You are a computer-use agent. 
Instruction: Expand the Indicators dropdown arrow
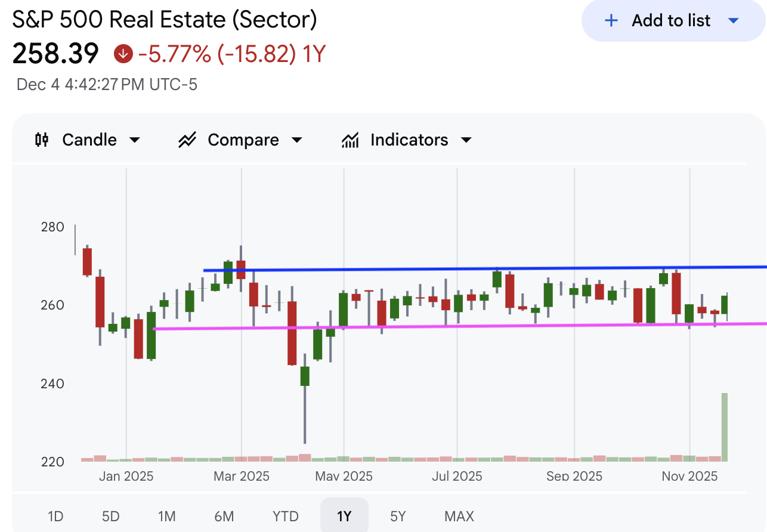[466, 140]
